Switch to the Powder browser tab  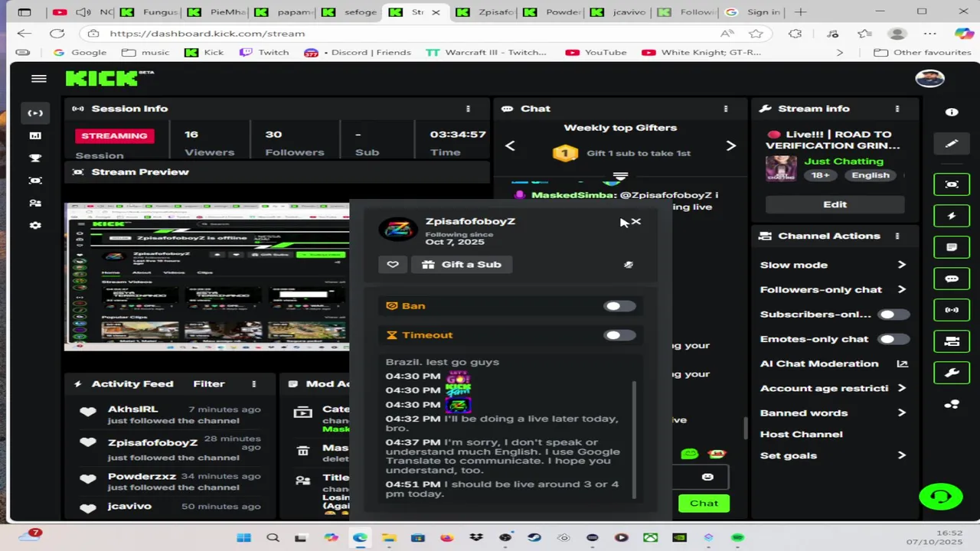(x=550, y=12)
